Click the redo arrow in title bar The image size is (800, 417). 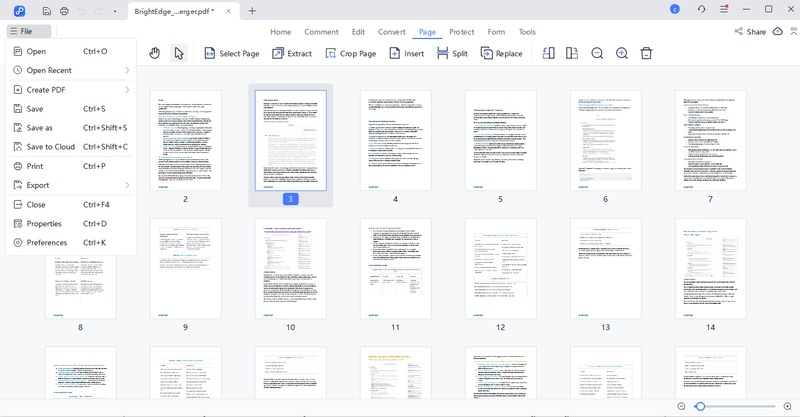click(x=99, y=11)
